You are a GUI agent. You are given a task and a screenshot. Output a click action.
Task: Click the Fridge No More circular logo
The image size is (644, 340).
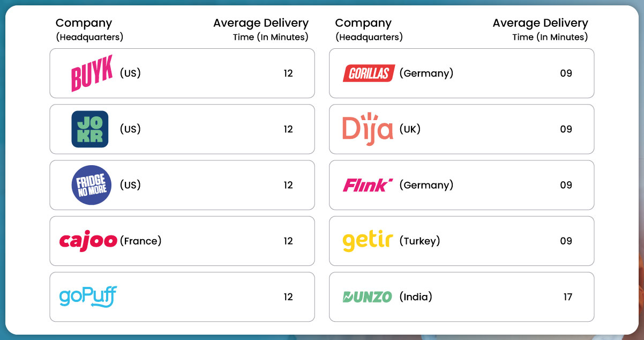(x=92, y=185)
